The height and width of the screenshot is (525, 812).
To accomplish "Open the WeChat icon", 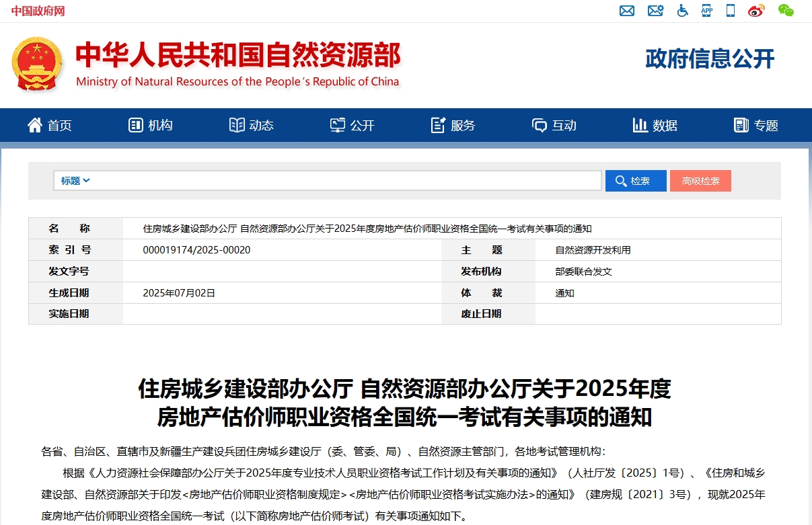I will tap(786, 10).
